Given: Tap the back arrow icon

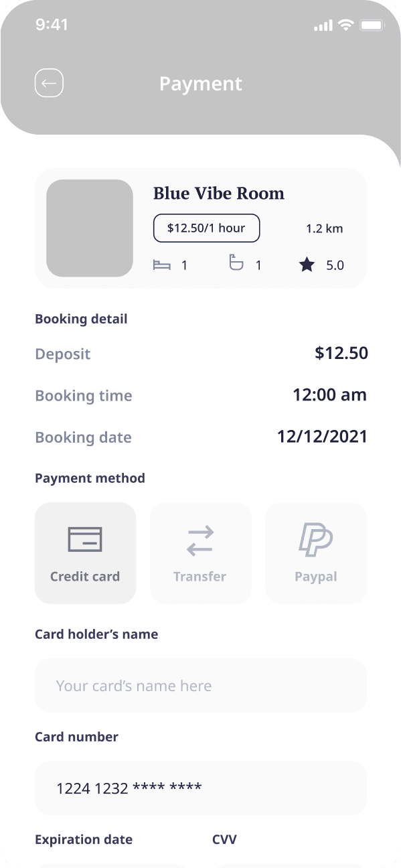Looking at the screenshot, I should click(x=48, y=82).
